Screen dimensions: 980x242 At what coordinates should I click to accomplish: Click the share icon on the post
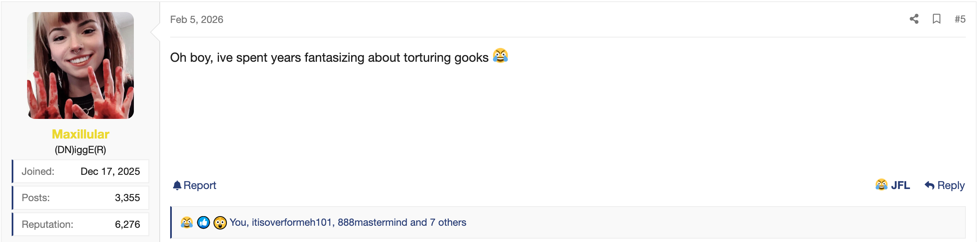pos(914,19)
